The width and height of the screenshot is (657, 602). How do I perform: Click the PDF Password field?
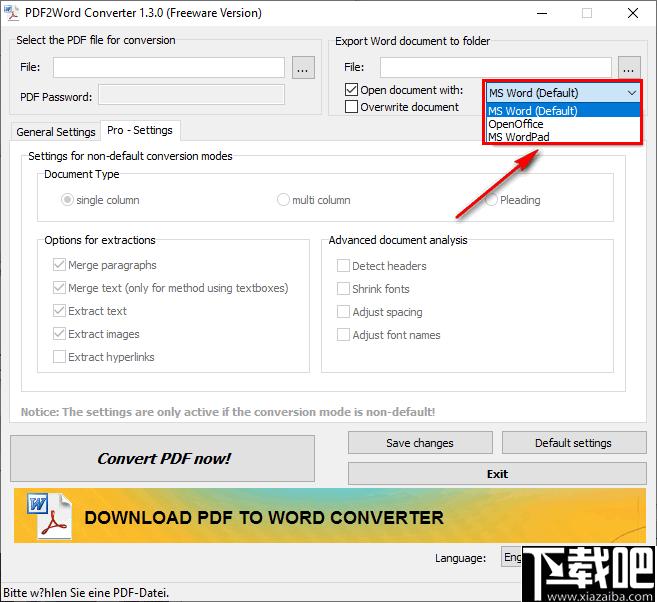point(191,95)
